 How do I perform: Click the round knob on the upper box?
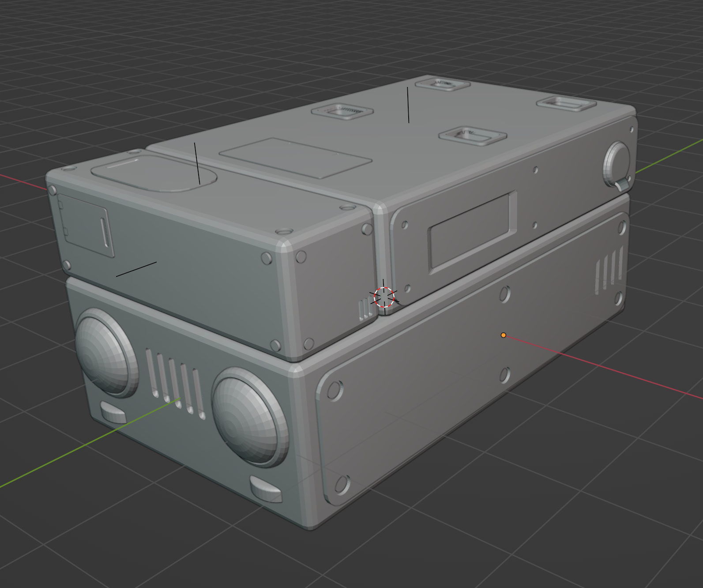click(617, 166)
